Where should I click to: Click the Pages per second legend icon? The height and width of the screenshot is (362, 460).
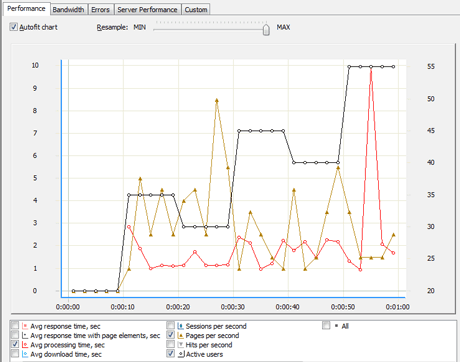click(x=180, y=335)
